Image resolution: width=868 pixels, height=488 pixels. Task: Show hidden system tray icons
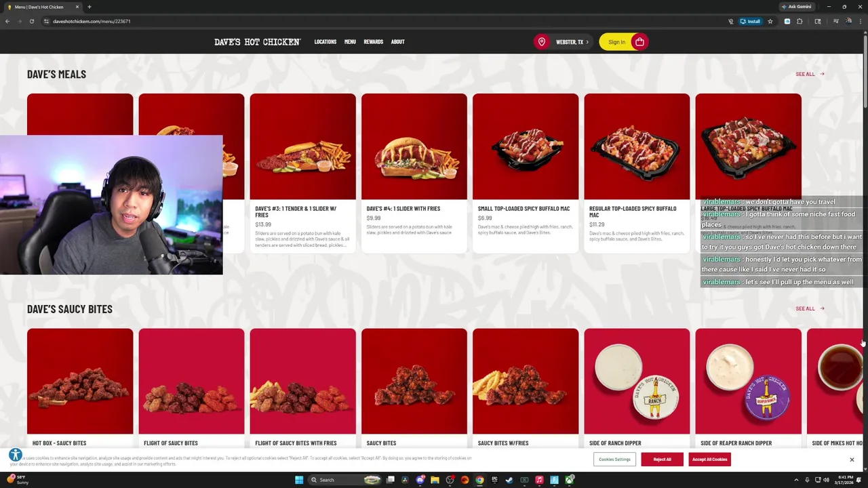pos(796,480)
